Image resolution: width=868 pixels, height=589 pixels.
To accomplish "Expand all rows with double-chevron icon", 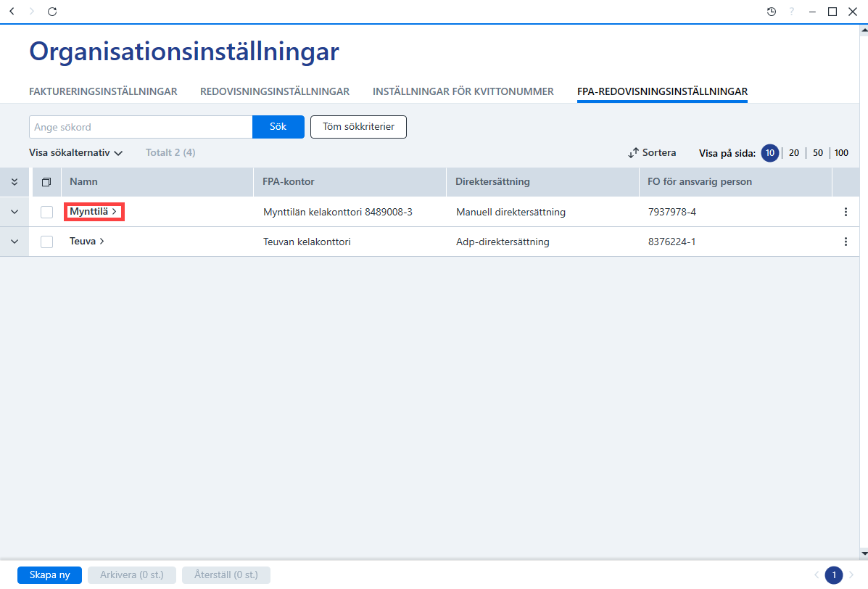I will 15,182.
